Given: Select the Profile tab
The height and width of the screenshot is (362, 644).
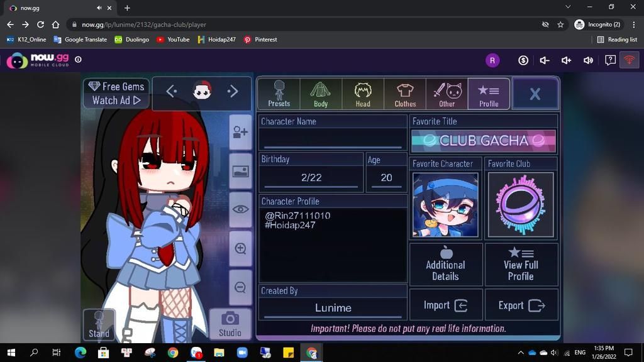Looking at the screenshot, I should pyautogui.click(x=489, y=94).
